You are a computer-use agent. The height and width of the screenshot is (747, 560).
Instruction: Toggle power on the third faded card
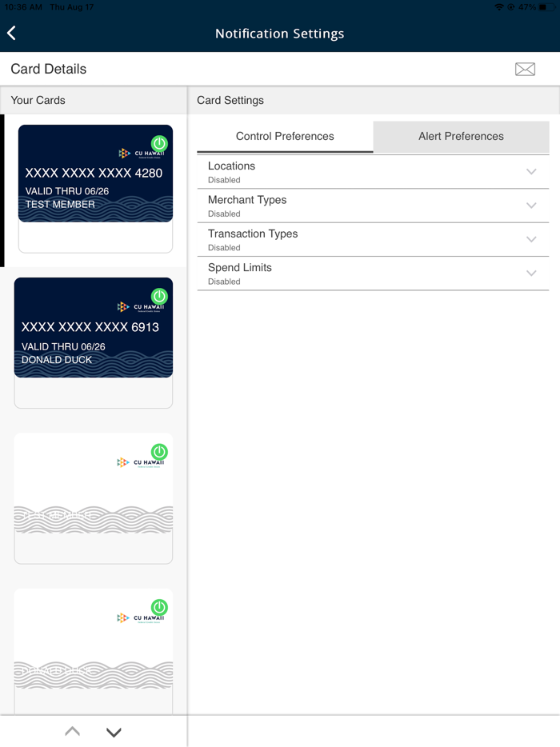point(159,451)
